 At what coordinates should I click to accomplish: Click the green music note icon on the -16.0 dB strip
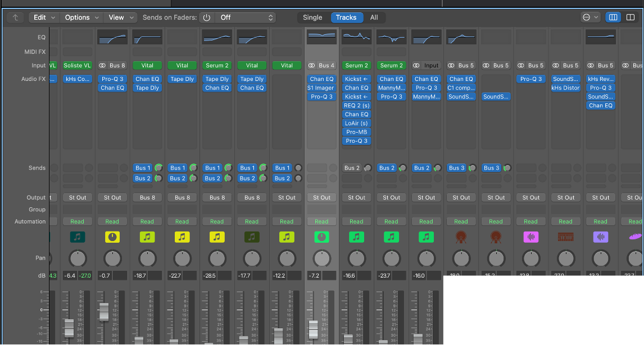pyautogui.click(x=427, y=237)
